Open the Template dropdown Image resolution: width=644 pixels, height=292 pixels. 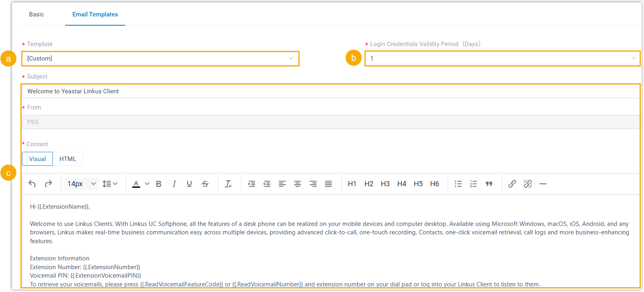point(160,58)
